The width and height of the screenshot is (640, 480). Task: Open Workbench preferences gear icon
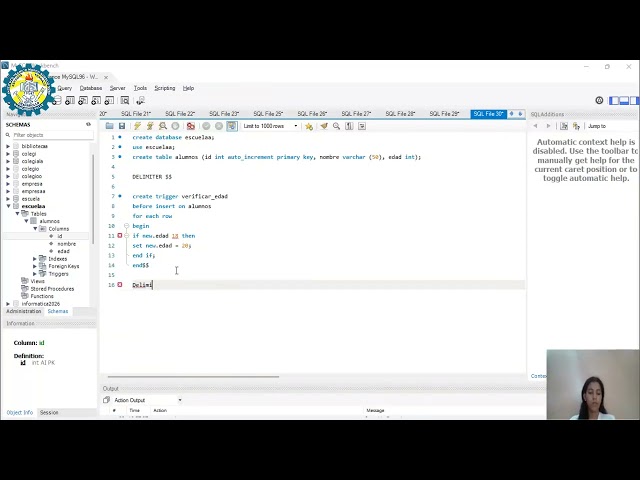(x=599, y=100)
